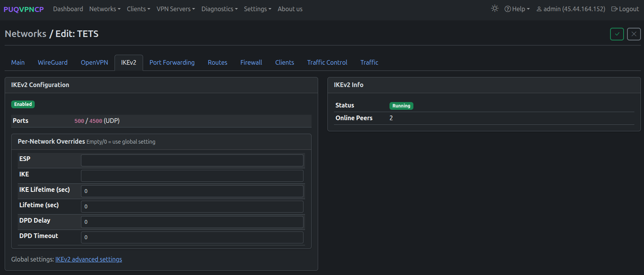The height and width of the screenshot is (275, 644).
Task: Open the Clients tab below the navbar
Action: tap(285, 62)
